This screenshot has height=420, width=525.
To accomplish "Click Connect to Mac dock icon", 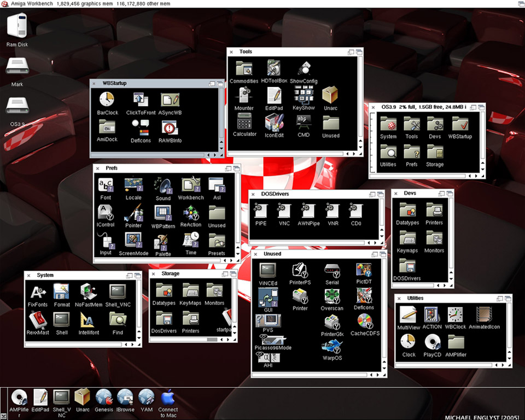I will (168, 398).
